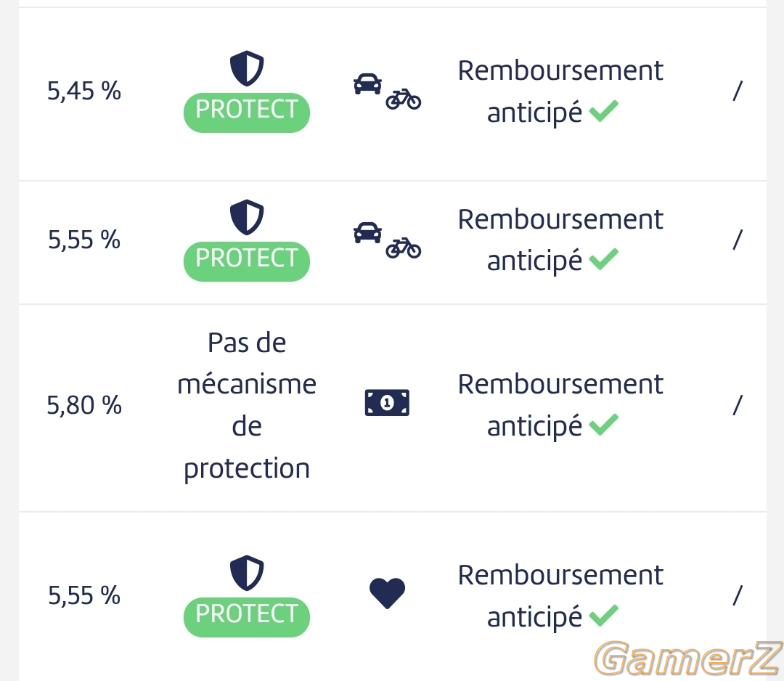Click 'Remboursement anticipé' in the 5,80 % row
The width and height of the screenshot is (784, 681).
pos(560,405)
